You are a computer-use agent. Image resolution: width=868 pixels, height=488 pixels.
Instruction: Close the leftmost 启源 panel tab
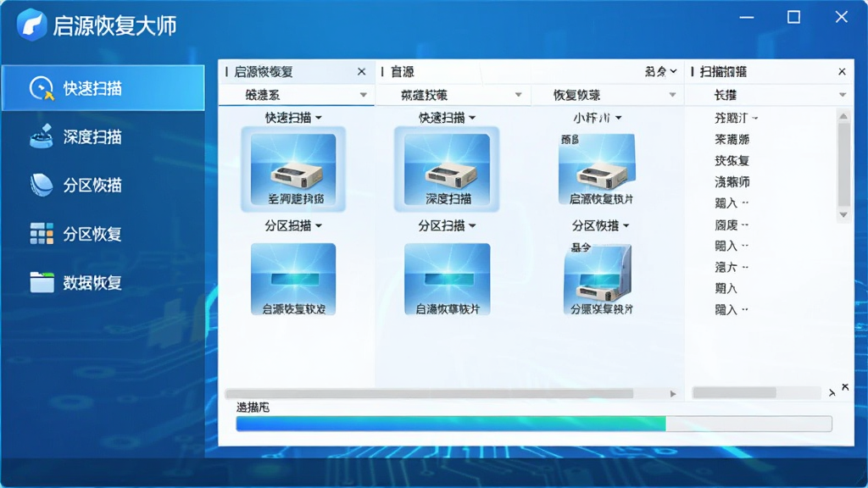click(x=361, y=71)
